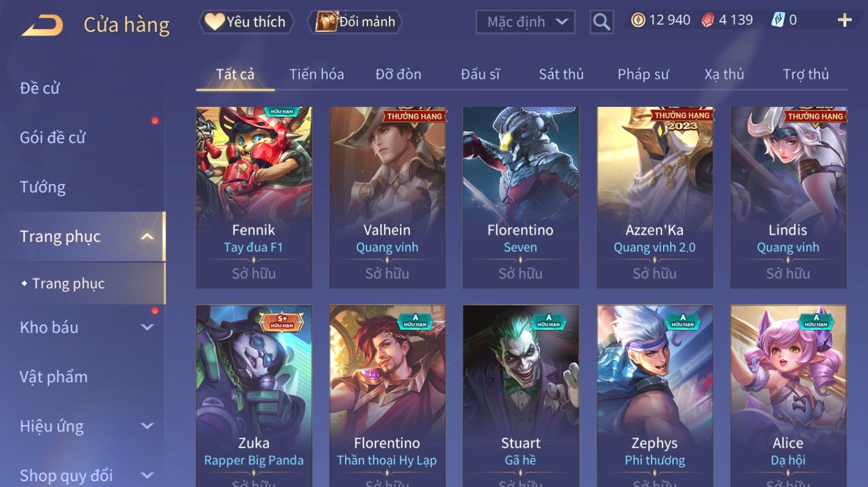Select the Stuart Gã hề skin card
Image resolution: width=868 pixels, height=487 pixels.
point(521,396)
